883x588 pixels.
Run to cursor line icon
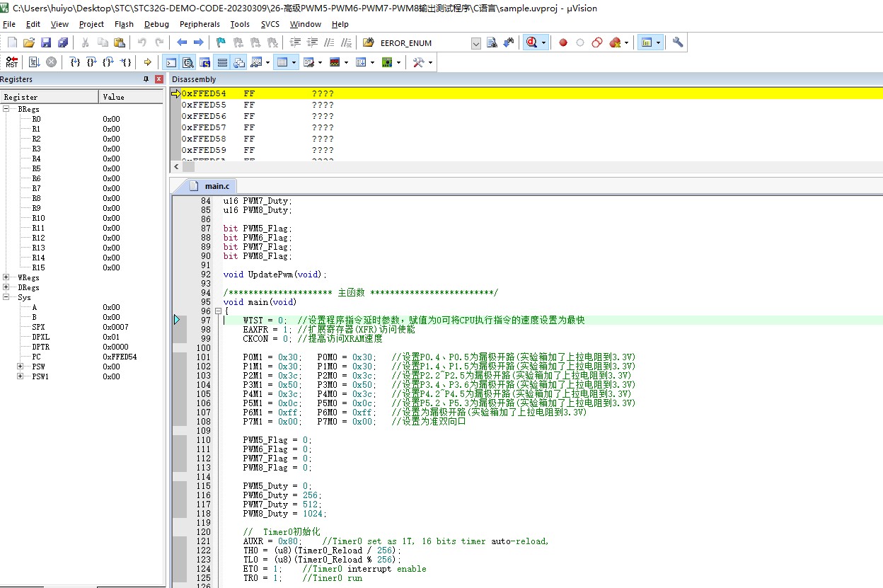tap(125, 62)
